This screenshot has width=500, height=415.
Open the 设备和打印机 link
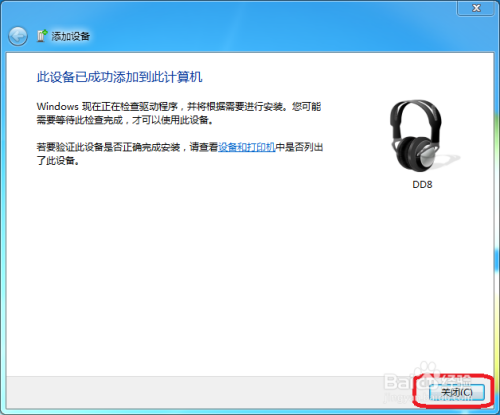click(247, 147)
